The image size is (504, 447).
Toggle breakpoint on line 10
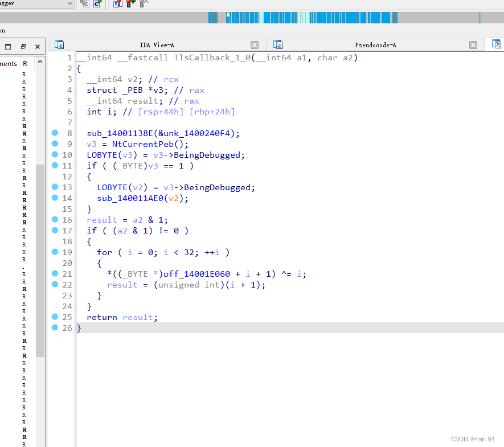(55, 154)
